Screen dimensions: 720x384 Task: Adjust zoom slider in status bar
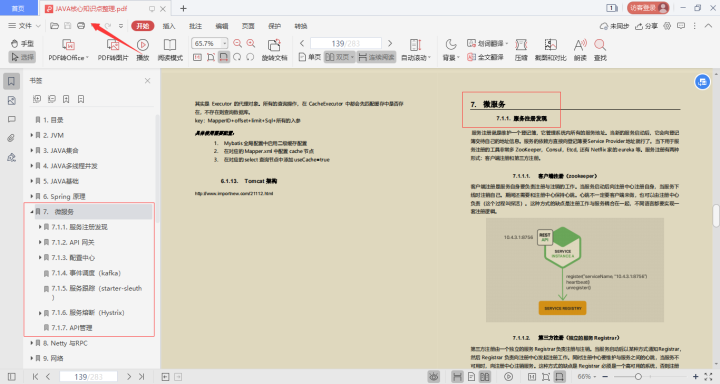(638, 377)
